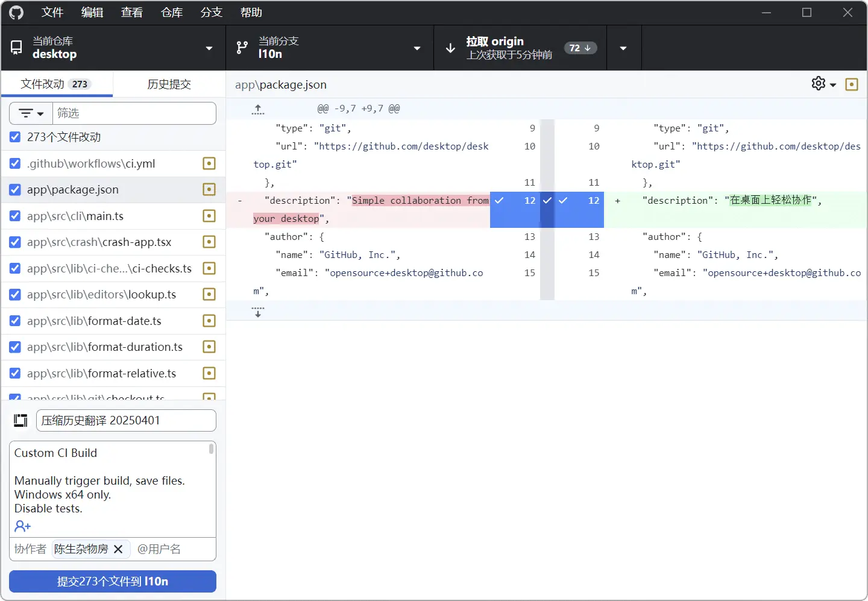Viewport: 868px width, 601px height.
Task: Uncheck crash-app.tsx file checkbox
Action: pyautogui.click(x=15, y=242)
